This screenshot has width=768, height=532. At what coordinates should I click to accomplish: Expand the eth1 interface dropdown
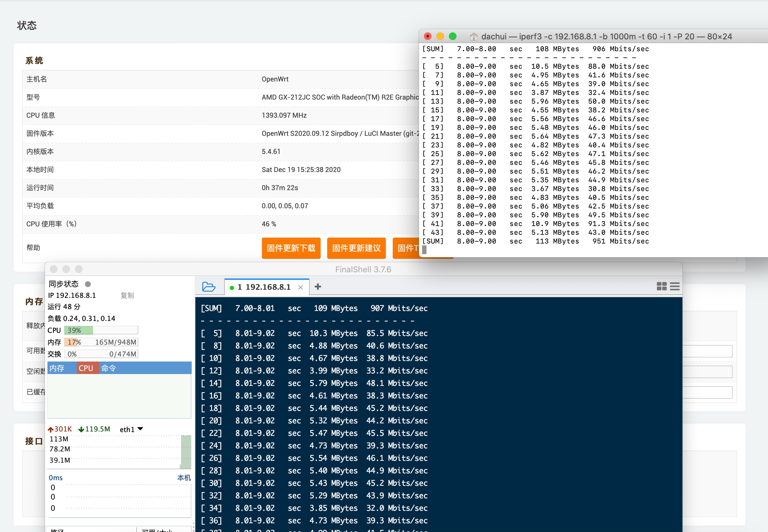[140, 429]
